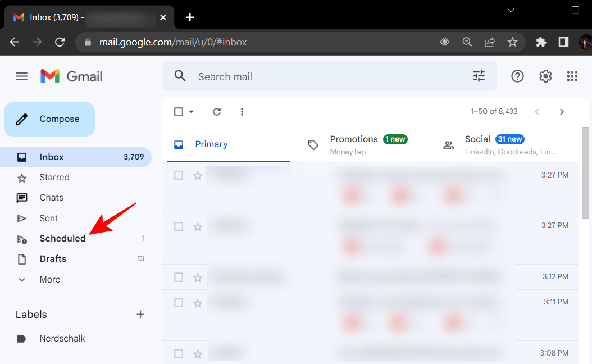Viewport: 592px width, 364px height.
Task: Open the Google apps grid
Action: [x=572, y=76]
